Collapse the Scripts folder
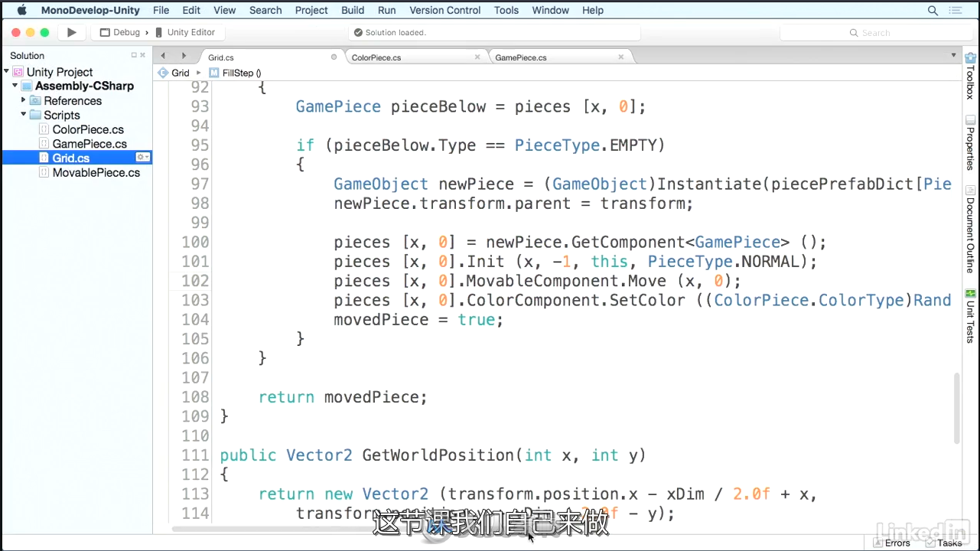Viewport: 980px width, 551px height. [x=23, y=115]
